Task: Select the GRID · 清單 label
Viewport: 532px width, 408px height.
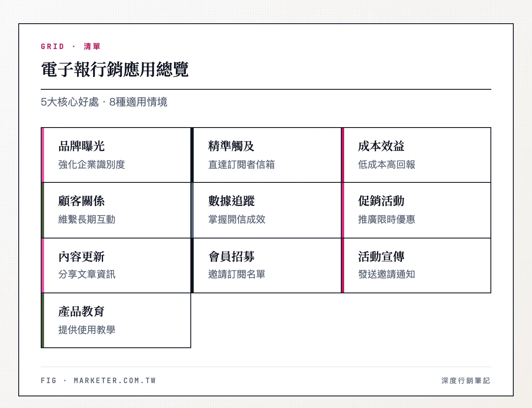Action: click(x=71, y=47)
